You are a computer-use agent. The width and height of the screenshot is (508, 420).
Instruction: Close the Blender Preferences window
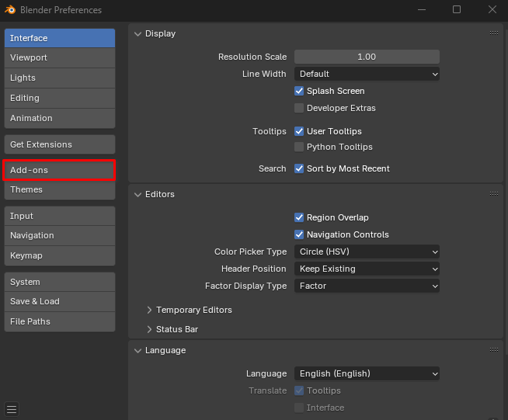492,10
